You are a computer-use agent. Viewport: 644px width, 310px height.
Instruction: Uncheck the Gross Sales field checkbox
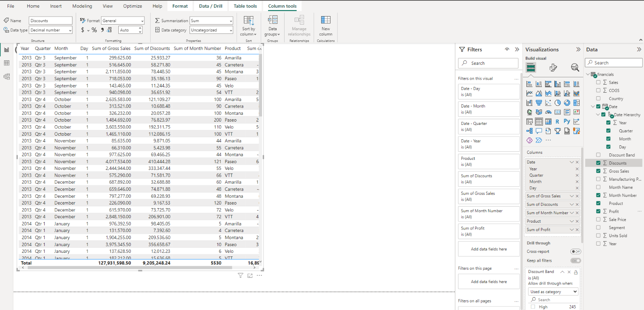598,171
